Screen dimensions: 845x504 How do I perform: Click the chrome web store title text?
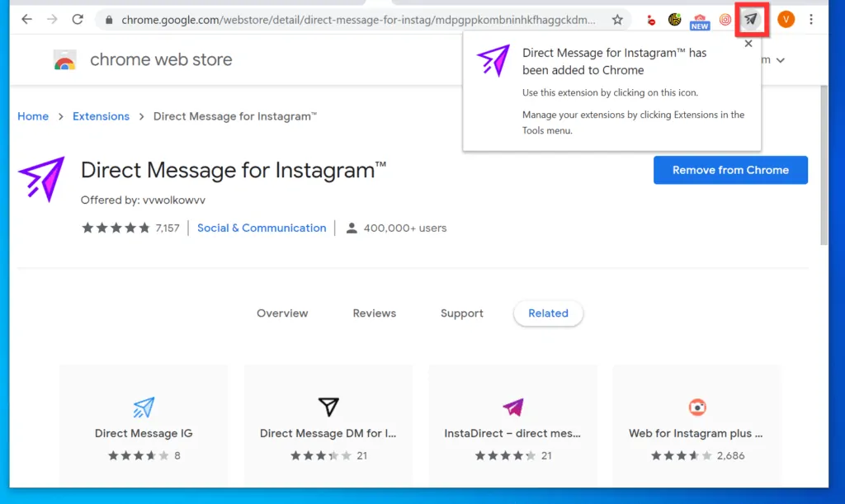click(161, 59)
